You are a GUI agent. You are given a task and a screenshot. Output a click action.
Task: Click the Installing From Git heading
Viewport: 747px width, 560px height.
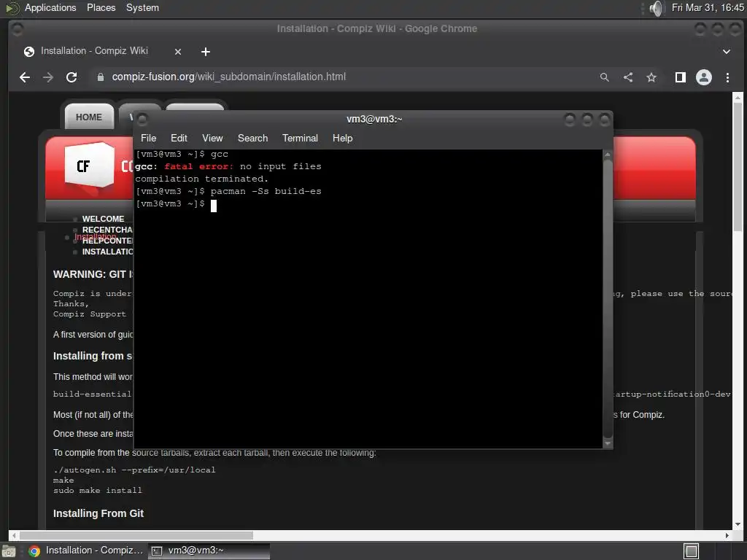click(x=98, y=513)
